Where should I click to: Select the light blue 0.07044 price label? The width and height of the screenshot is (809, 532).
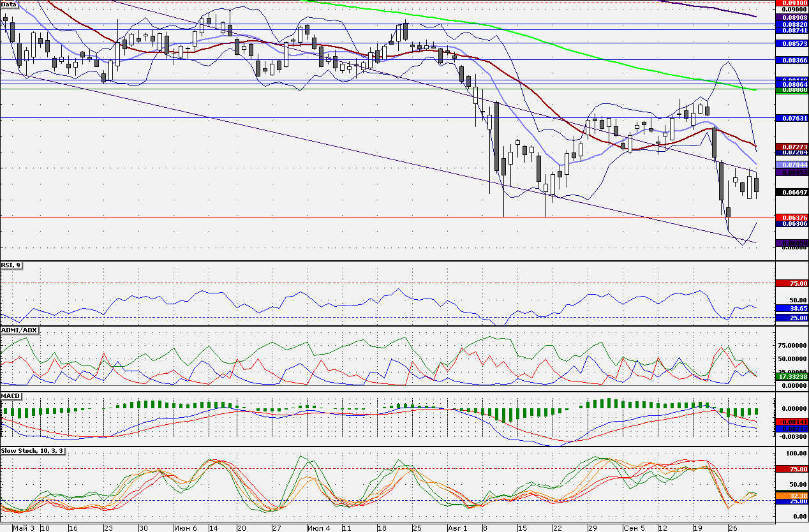click(792, 165)
